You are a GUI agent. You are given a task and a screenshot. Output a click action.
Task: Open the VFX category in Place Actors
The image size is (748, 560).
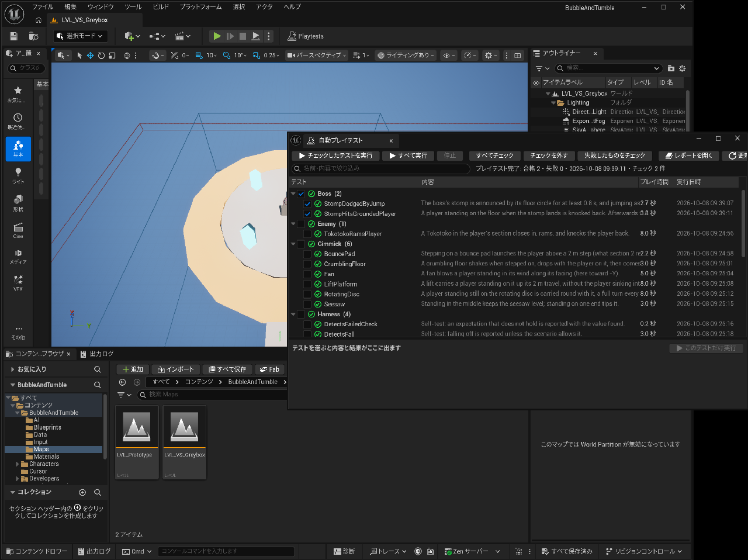pyautogui.click(x=18, y=283)
